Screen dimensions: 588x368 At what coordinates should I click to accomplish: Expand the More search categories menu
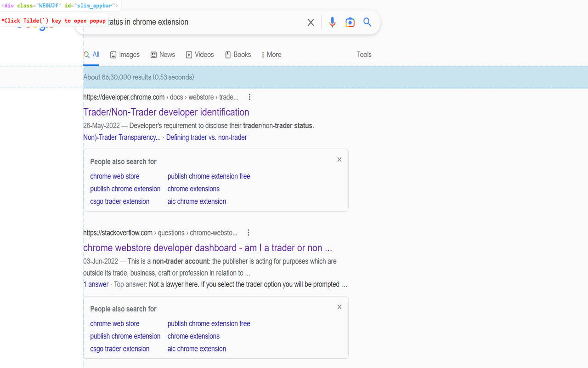tap(271, 54)
